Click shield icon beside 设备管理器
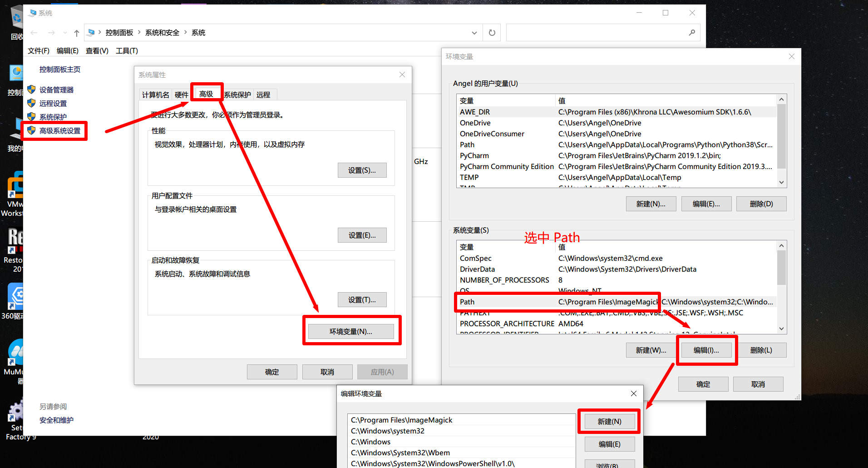 tap(31, 90)
